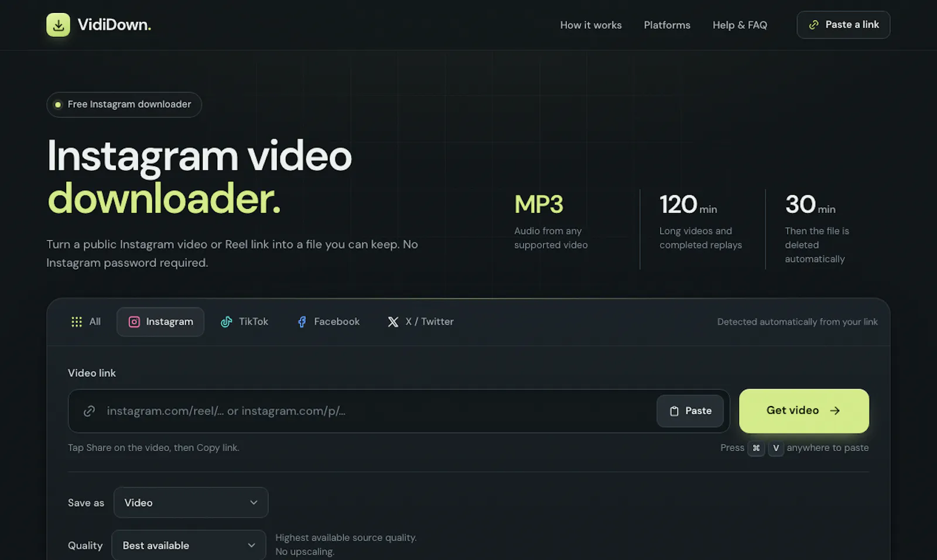Click 'Long videos and completed replays' text
Viewport: 937px width, 560px height.
(700, 238)
